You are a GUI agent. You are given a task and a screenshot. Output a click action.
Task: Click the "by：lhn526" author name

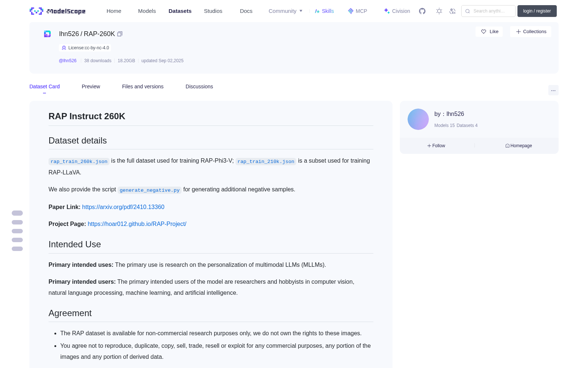(x=449, y=114)
